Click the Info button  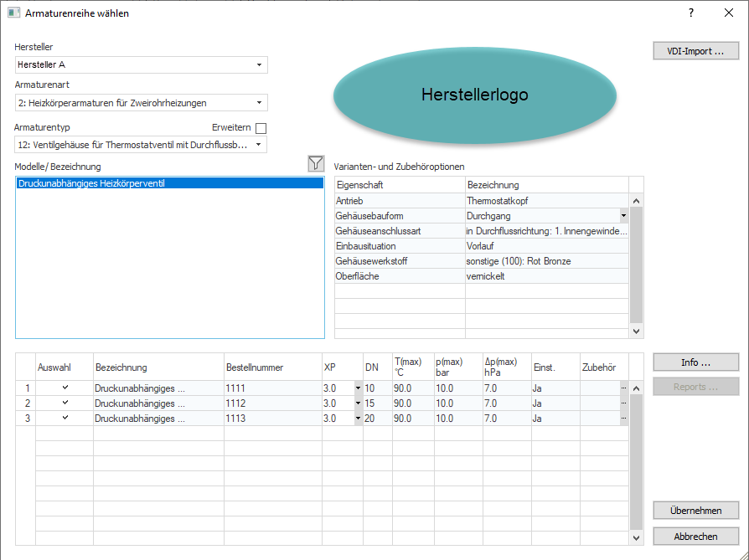click(x=695, y=362)
